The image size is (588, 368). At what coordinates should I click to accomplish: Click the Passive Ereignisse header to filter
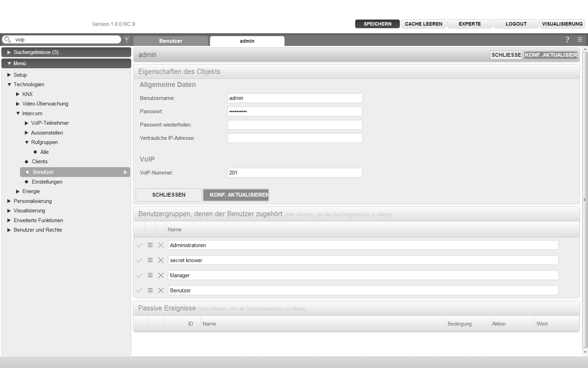click(x=356, y=308)
